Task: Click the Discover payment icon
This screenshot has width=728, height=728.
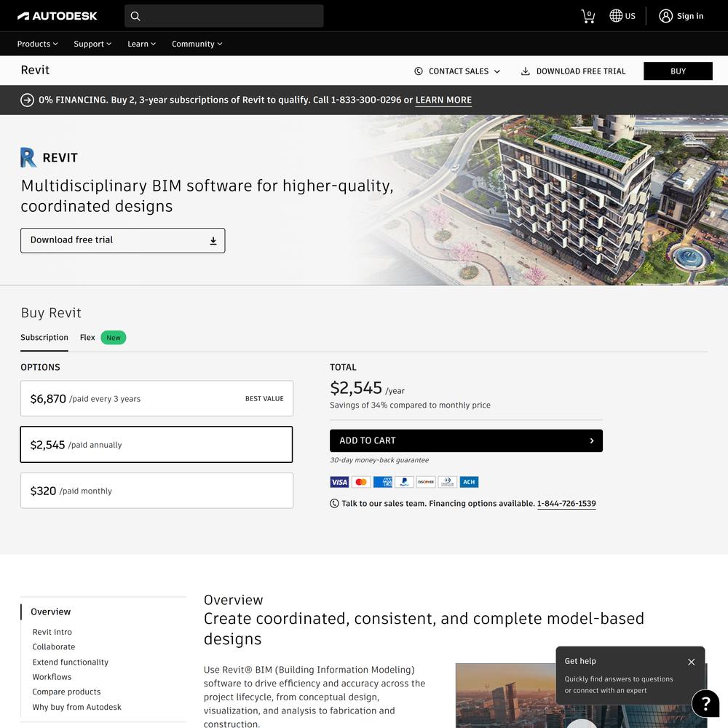Action: (x=426, y=482)
